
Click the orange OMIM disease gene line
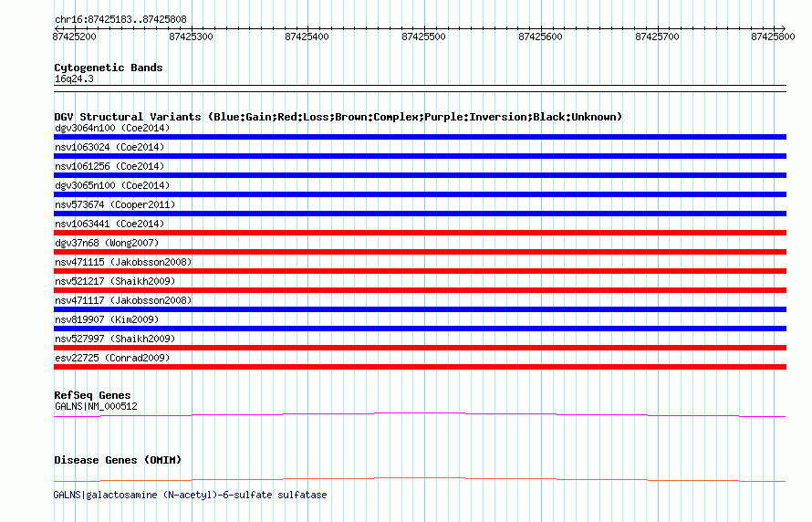point(420,478)
